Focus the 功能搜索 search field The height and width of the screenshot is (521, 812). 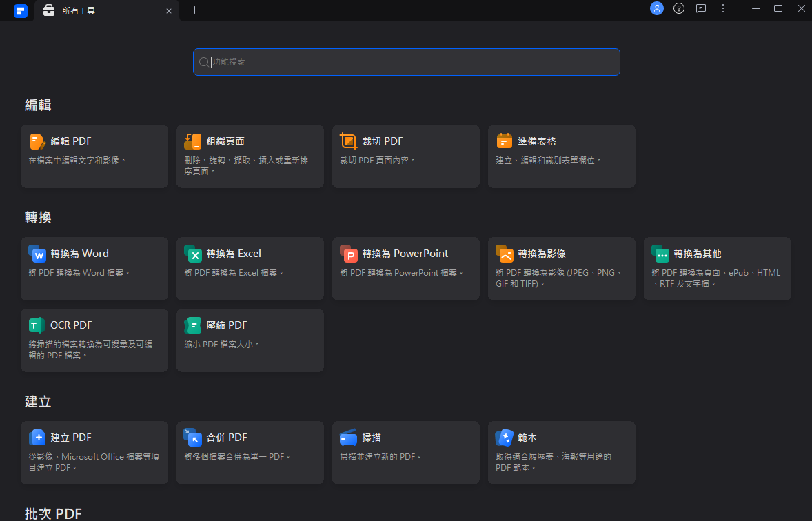(x=407, y=62)
